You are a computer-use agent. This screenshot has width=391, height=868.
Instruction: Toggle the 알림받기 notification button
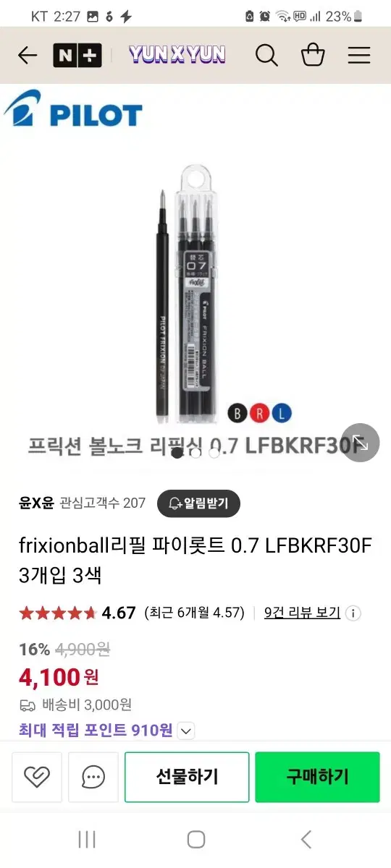(198, 503)
